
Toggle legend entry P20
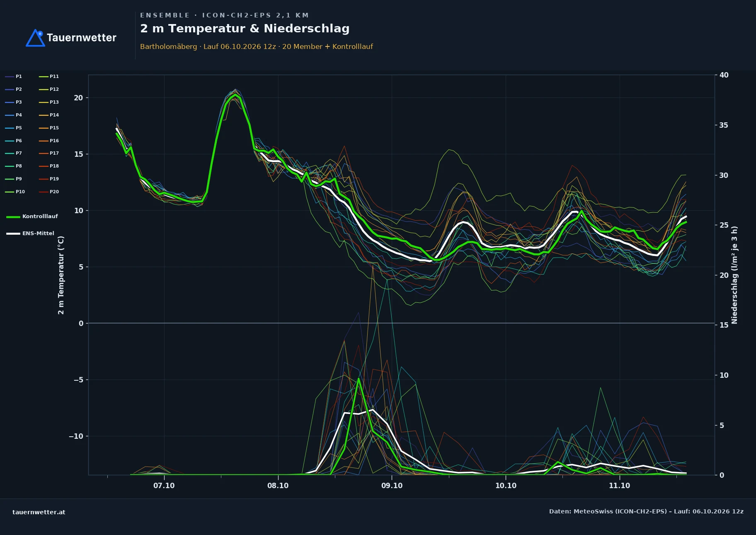[x=49, y=192]
